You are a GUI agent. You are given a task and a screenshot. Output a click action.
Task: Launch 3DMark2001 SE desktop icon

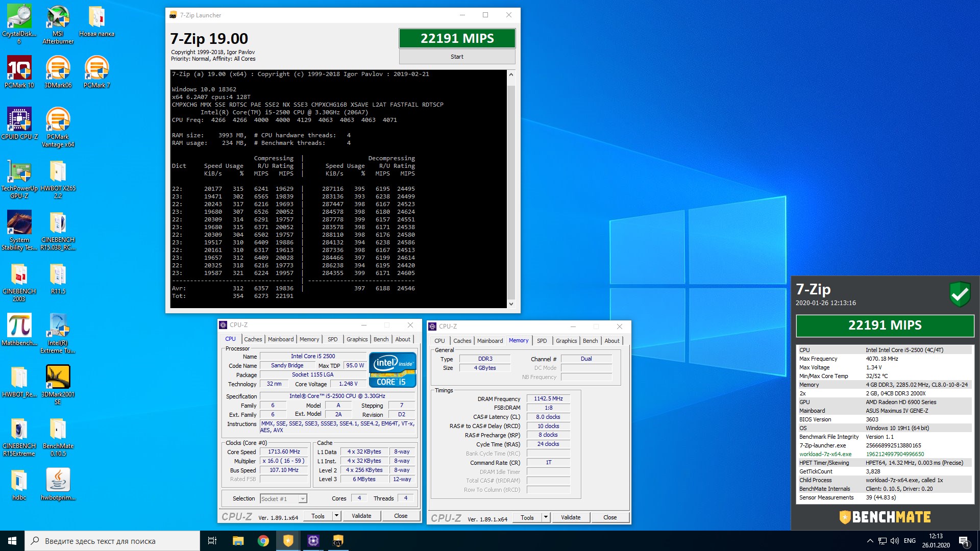point(58,385)
